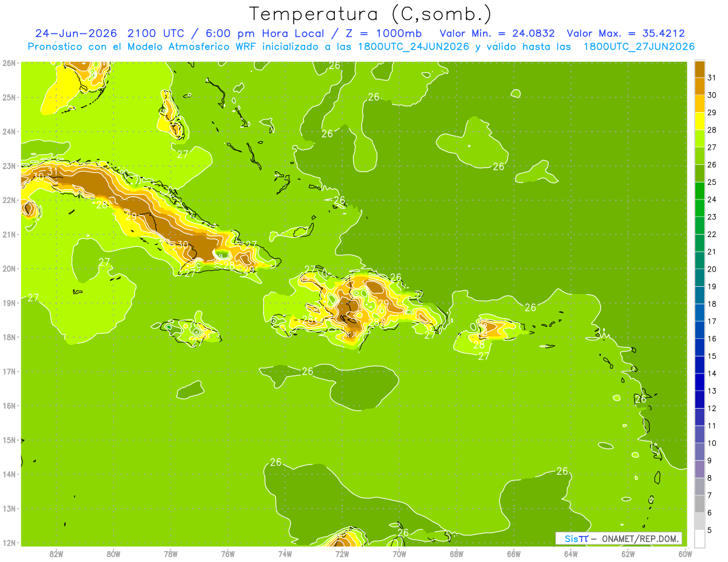
Task: Click the longitude axis label "82W"
Action: [x=56, y=554]
